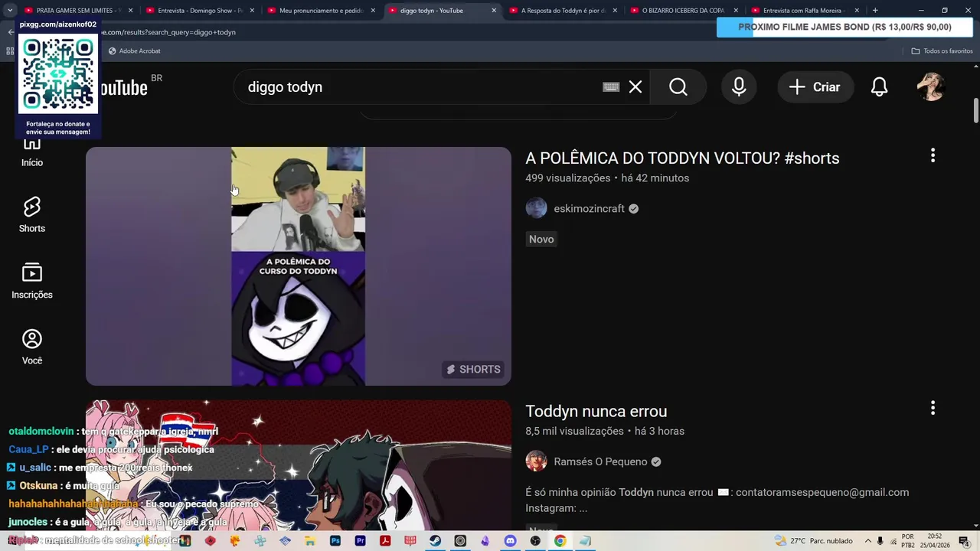Open Todos os favoritos bookmarks folder
The width and height of the screenshot is (980, 551).
point(942,51)
